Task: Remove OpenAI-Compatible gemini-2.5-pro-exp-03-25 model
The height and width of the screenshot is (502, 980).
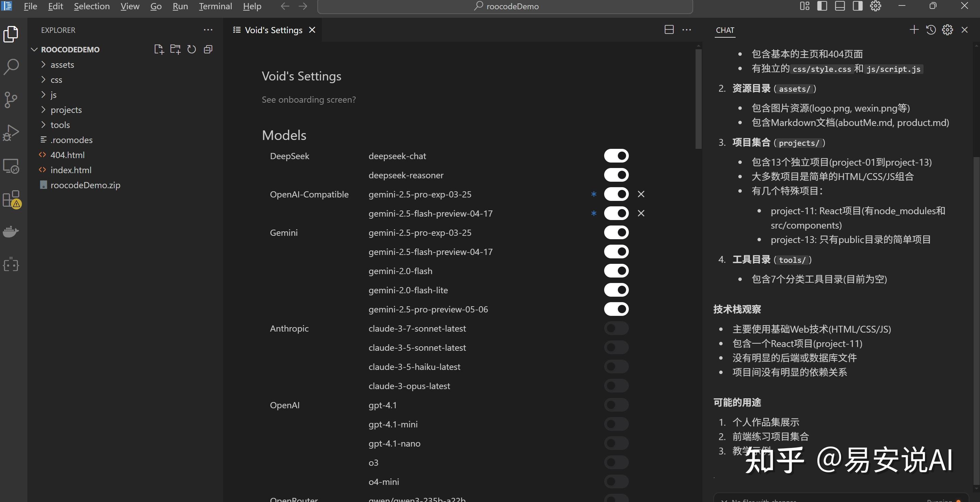Action: [641, 194]
